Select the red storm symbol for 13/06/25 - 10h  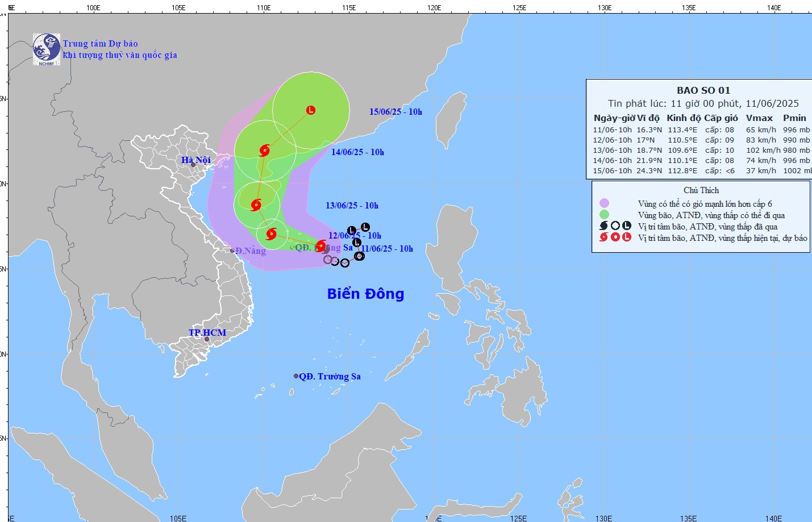coord(256,204)
